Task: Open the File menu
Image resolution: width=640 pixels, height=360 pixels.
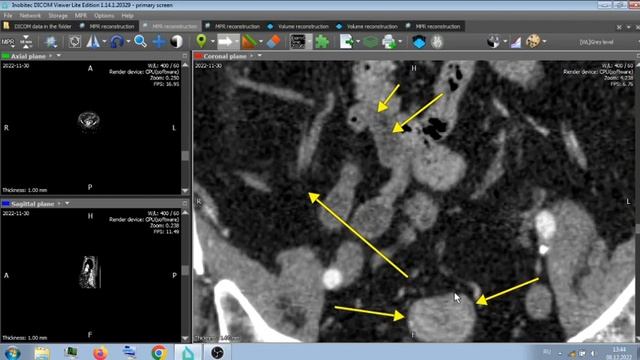Action: tap(8, 16)
